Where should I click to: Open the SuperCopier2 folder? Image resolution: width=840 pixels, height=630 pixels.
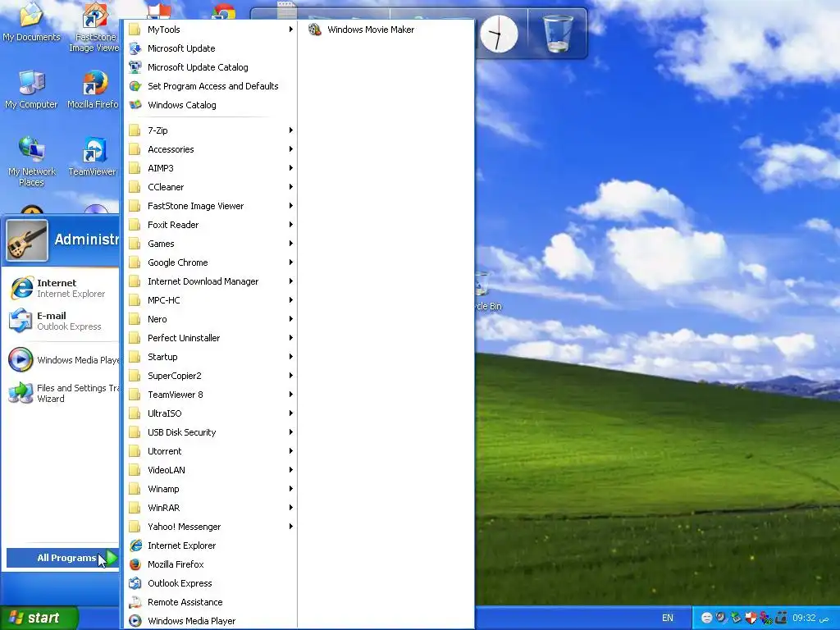click(x=209, y=376)
